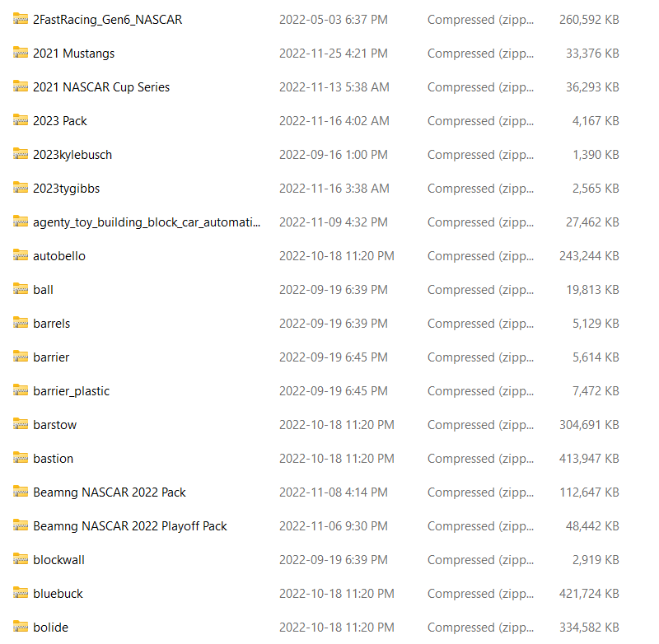Image resolution: width=659 pixels, height=644 pixels.
Task: Click the zip icon for 2023 Pack
Action: pyautogui.click(x=20, y=120)
